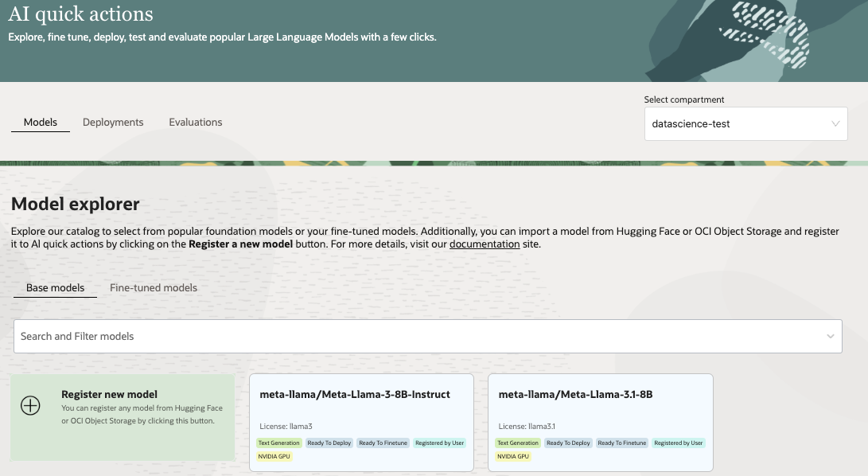Viewport: 868px width, 476px height.
Task: Click the Register new model card
Action: [x=123, y=417]
